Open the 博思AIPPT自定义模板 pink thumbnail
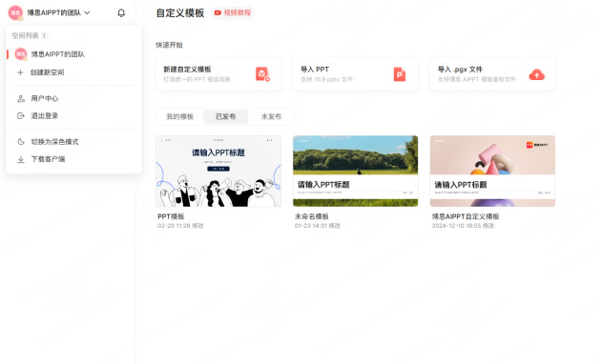Image resolution: width=601 pixels, height=364 pixels. tap(492, 172)
